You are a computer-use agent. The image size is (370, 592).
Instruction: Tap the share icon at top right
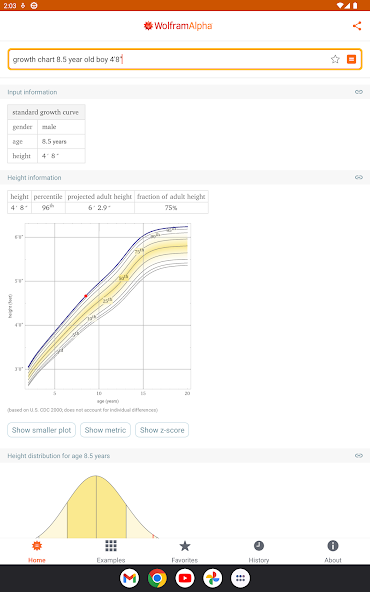coord(357,26)
